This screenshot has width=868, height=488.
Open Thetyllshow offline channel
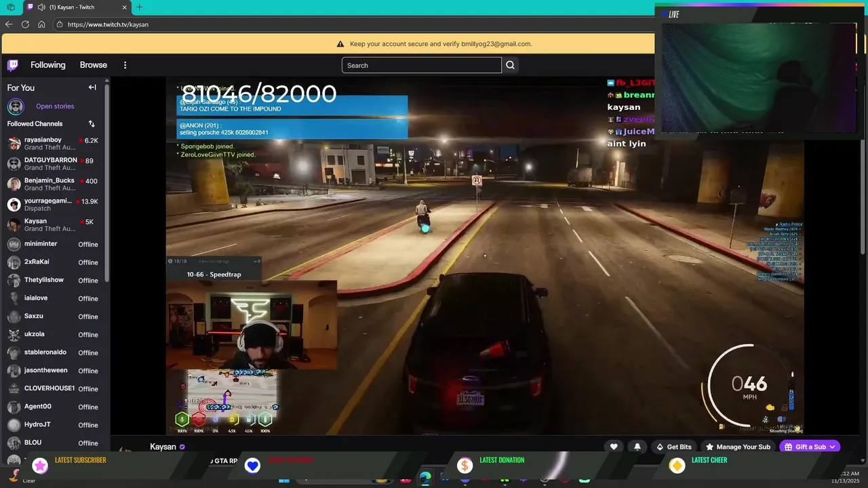53,280
